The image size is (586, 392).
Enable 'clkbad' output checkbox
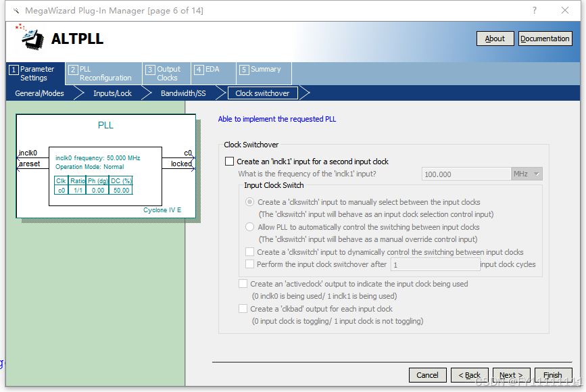243,309
